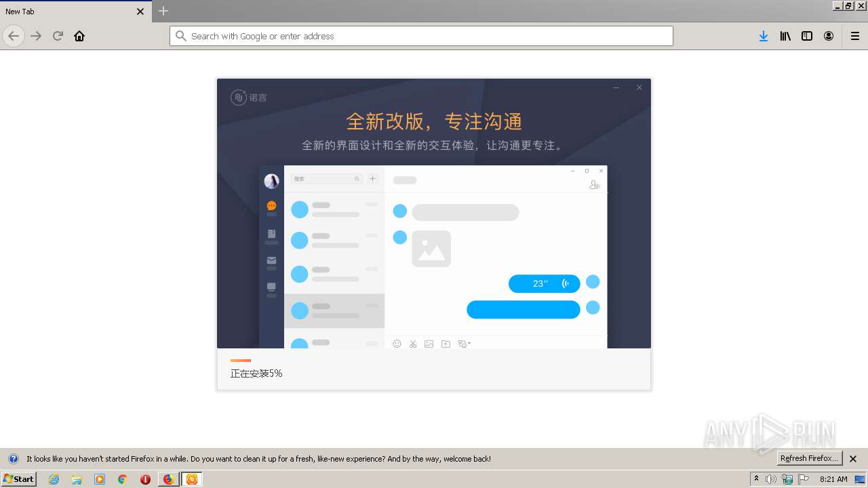Click the Refresh Firefox button

click(x=810, y=458)
